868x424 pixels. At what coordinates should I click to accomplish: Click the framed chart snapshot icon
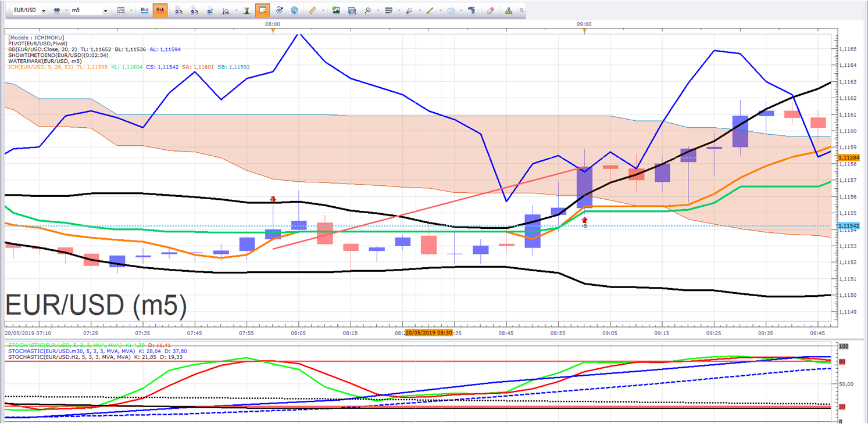pyautogui.click(x=352, y=10)
